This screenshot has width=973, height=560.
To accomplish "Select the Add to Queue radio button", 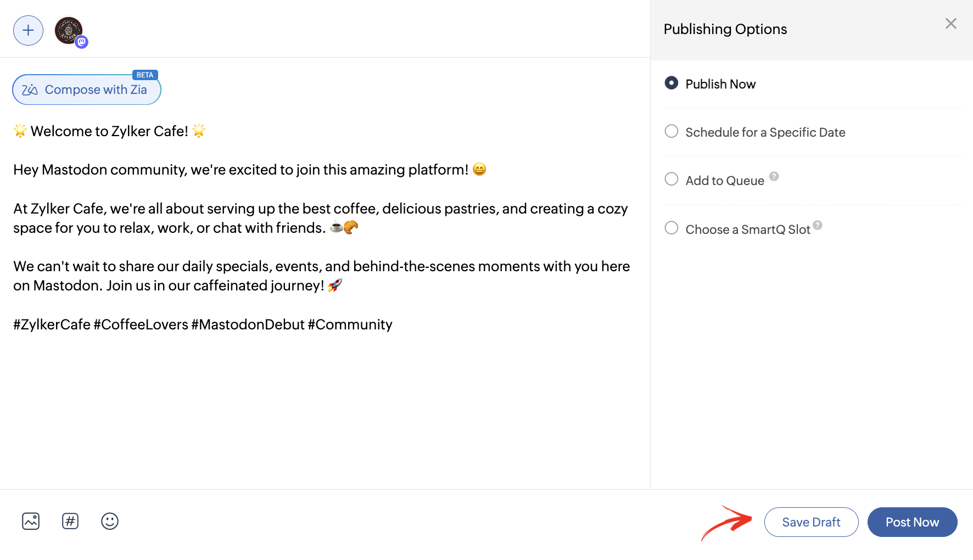I will (x=671, y=179).
